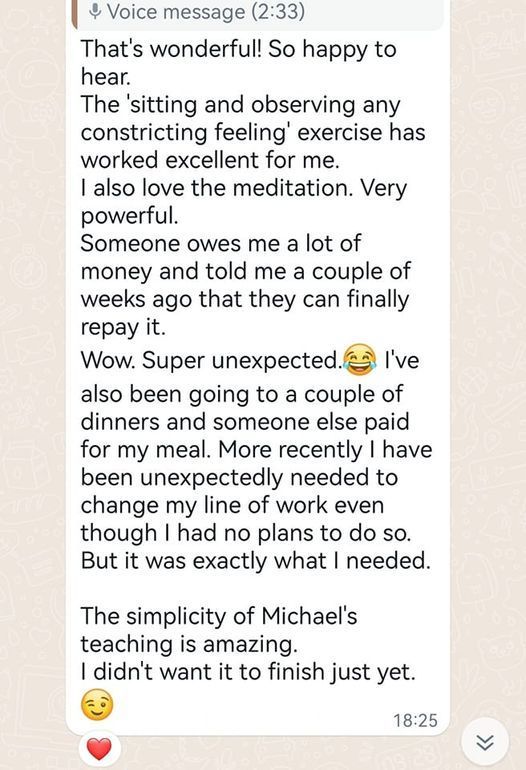Select the line 'That's wonderful! So happy to'
The image size is (526, 770).
238,50
